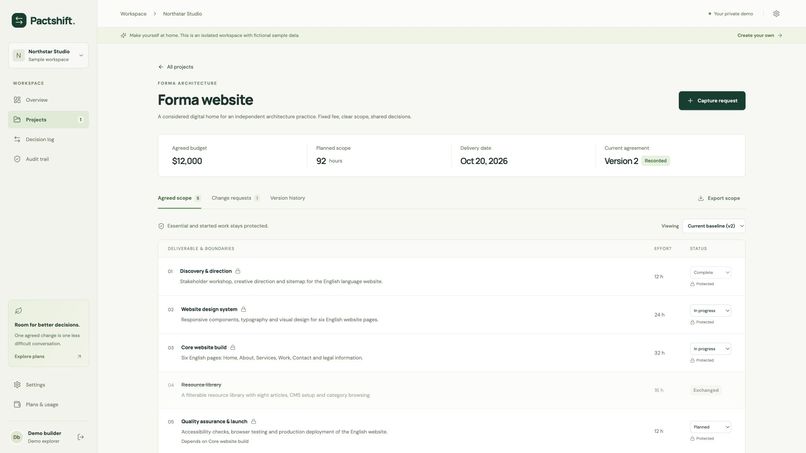This screenshot has height=453, width=806.
Task: Open Settings in the sidebar
Action: point(48,385)
